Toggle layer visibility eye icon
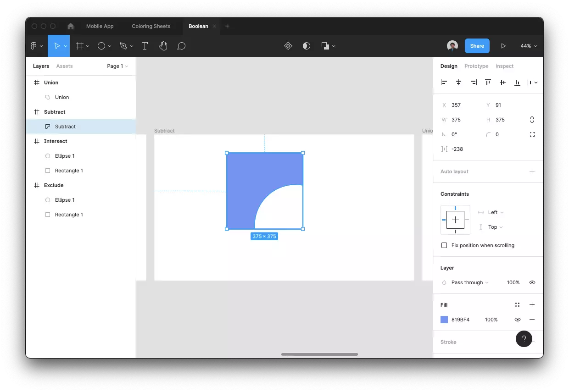 point(532,282)
